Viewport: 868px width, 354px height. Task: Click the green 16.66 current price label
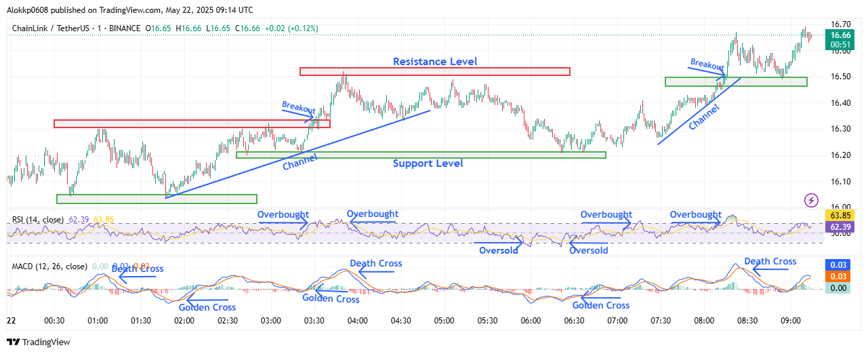coord(841,35)
